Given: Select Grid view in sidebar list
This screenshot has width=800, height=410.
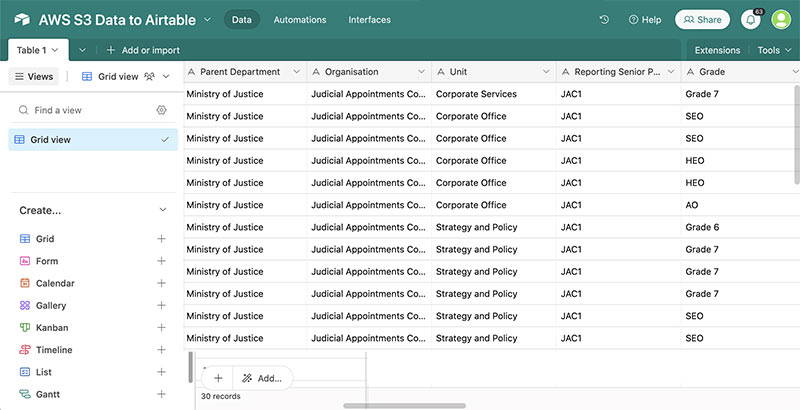Looking at the screenshot, I should (93, 139).
